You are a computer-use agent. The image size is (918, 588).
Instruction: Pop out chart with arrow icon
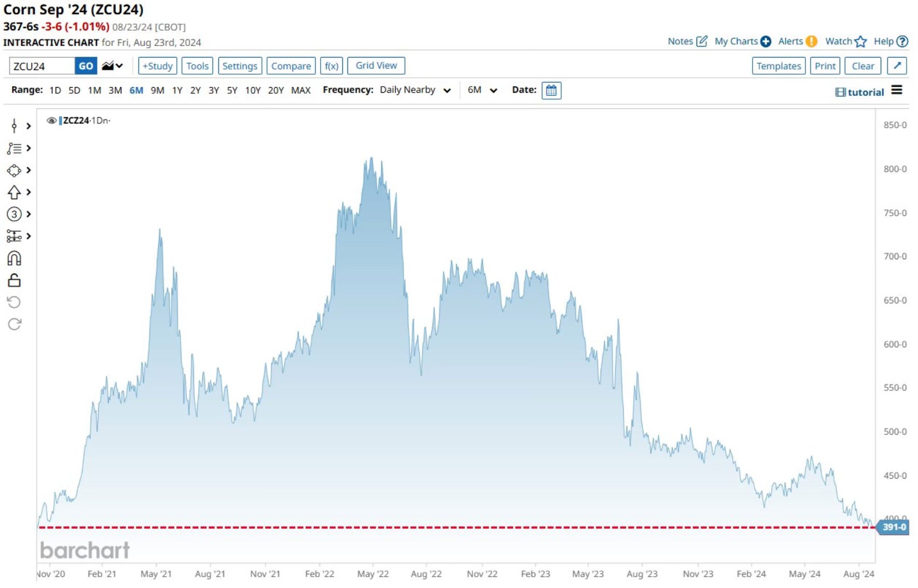click(897, 66)
